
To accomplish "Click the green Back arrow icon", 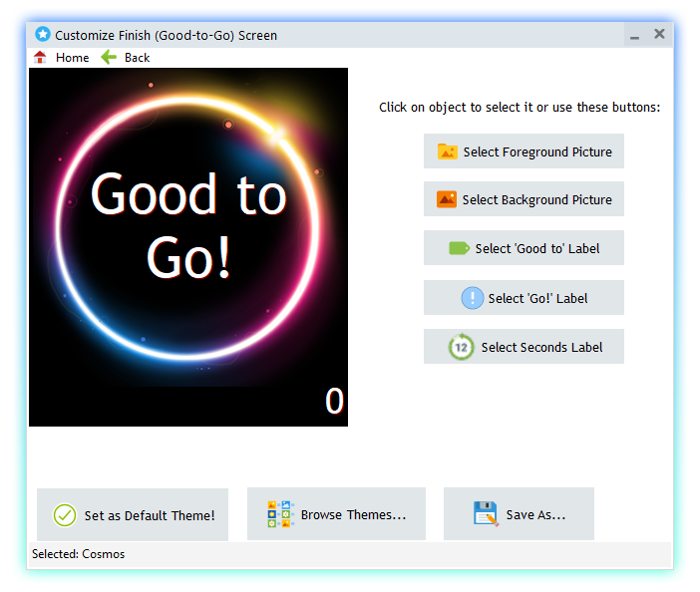I will [x=109, y=58].
